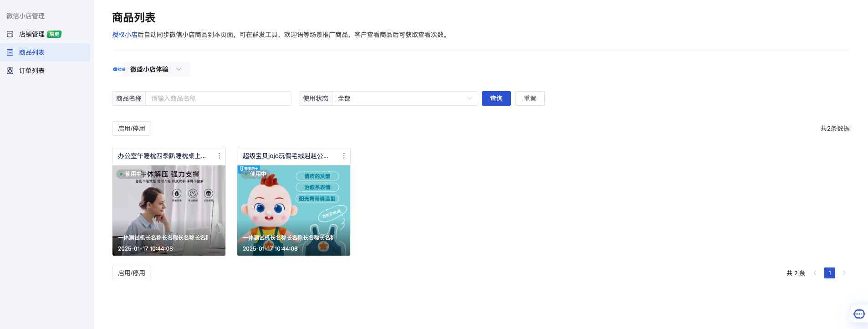Viewport: 868px width, 329px height.
Task: Click title 办公室午睡枕四季趴睡枕桌上...
Action: [162, 156]
